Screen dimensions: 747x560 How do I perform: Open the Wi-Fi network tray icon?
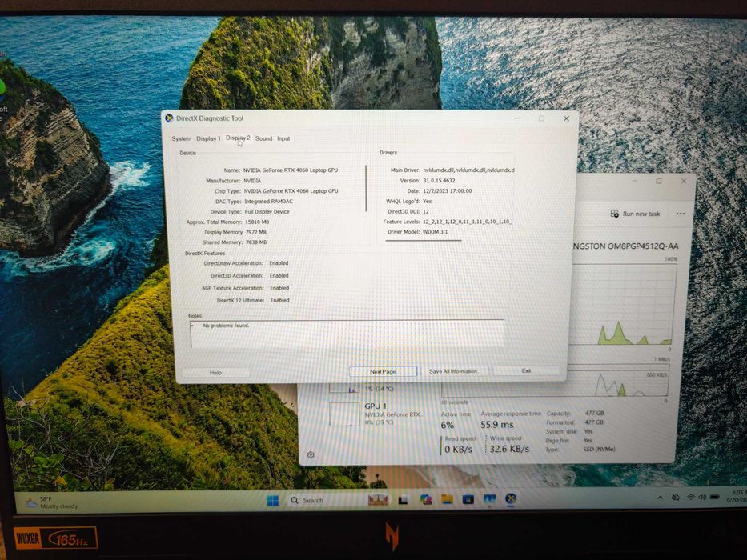(x=691, y=497)
